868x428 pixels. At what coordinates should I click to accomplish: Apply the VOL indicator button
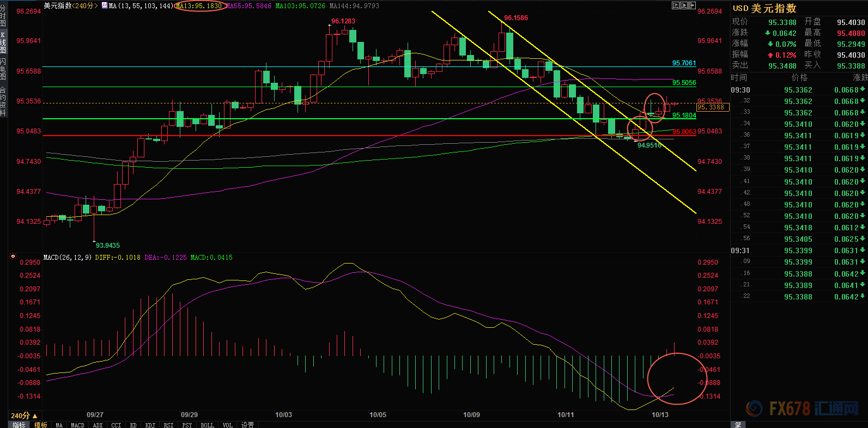[x=228, y=425]
